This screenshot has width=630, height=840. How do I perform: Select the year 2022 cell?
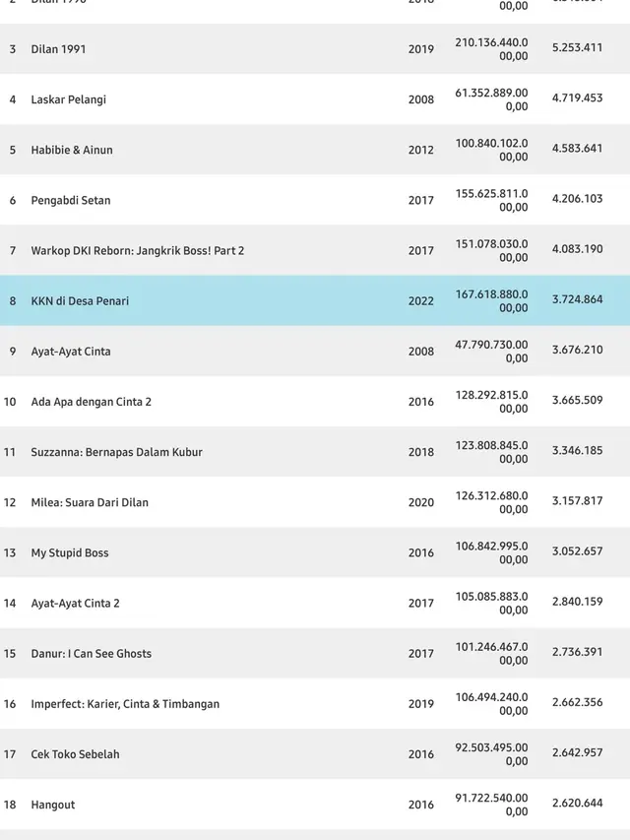(421, 301)
